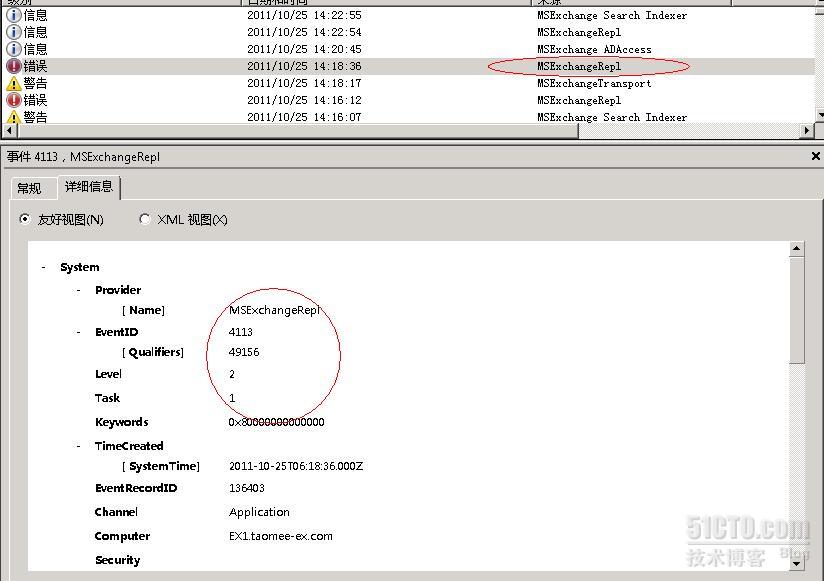Click Computer value EX1.taomee-ex.com
This screenshot has width=824, height=581.
click(281, 536)
